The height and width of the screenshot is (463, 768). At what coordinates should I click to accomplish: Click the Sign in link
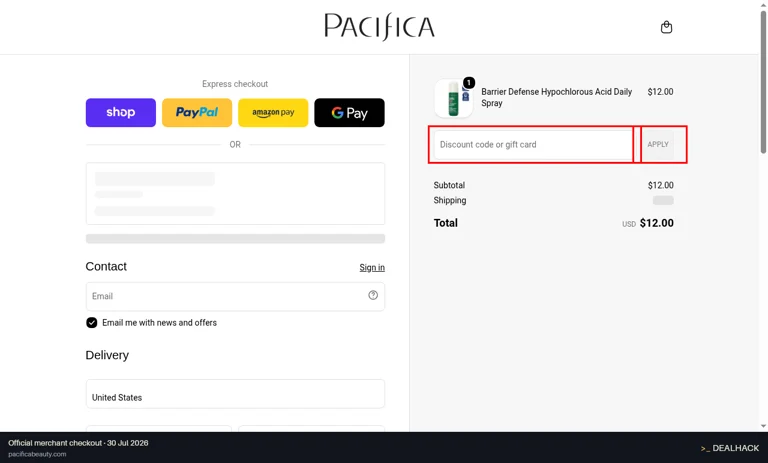(372, 268)
